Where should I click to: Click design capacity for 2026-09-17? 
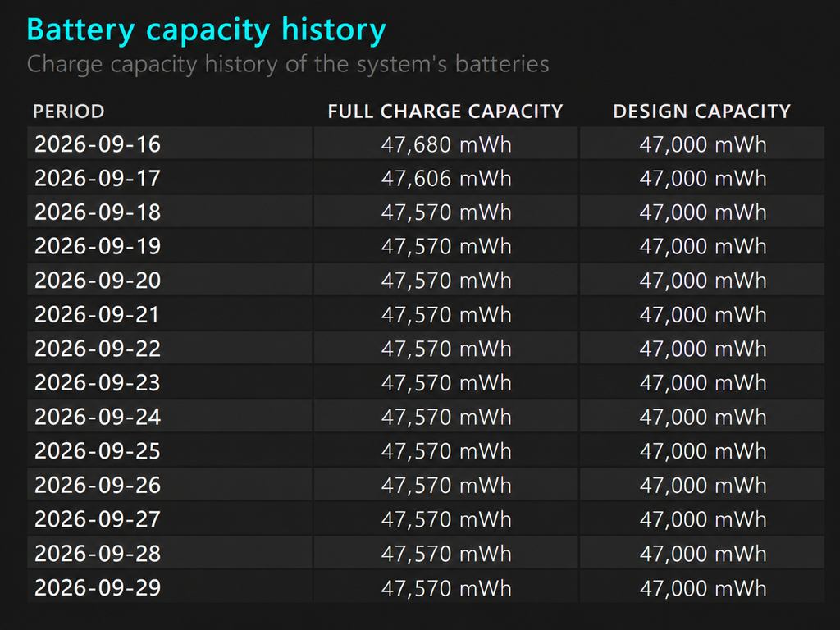(x=703, y=178)
